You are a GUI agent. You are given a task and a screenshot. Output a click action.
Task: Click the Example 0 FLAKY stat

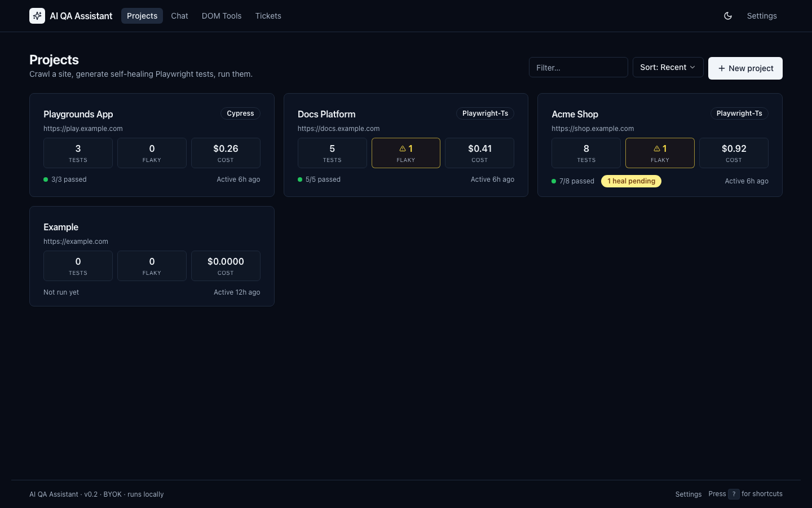(152, 266)
